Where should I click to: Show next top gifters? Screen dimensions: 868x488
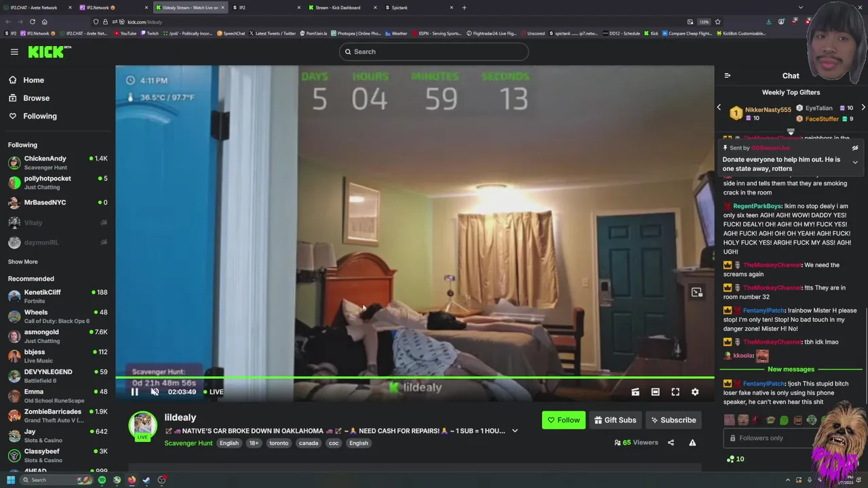pos(863,107)
